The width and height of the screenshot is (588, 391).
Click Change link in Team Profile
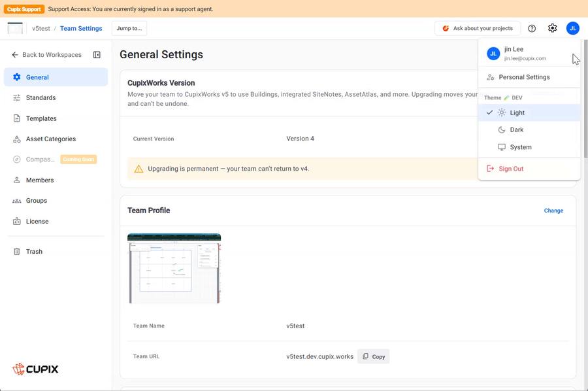coord(553,211)
